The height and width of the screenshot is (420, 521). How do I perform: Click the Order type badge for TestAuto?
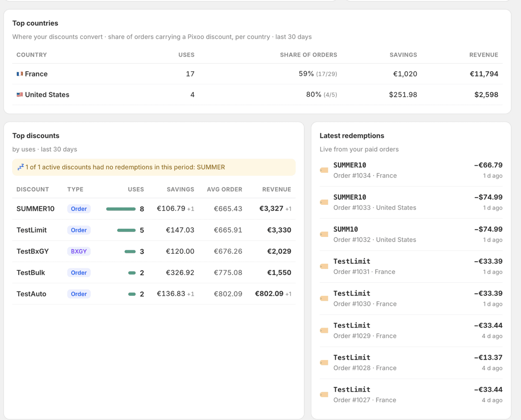(79, 294)
